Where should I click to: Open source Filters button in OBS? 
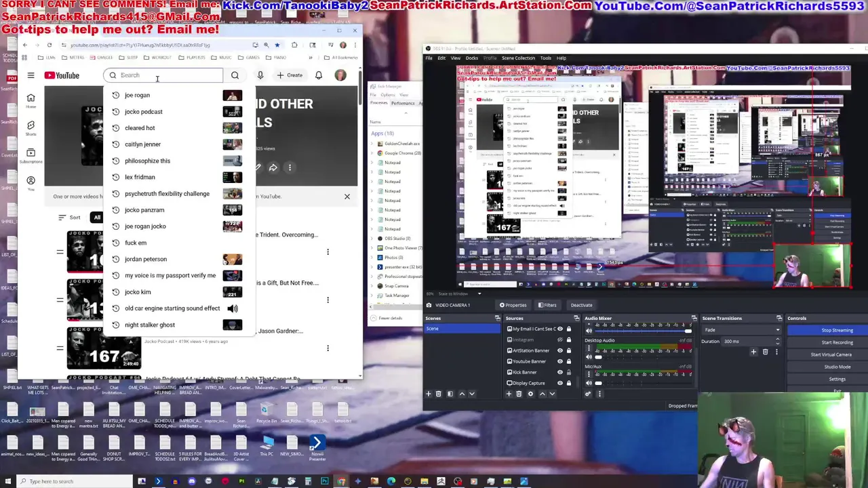547,305
